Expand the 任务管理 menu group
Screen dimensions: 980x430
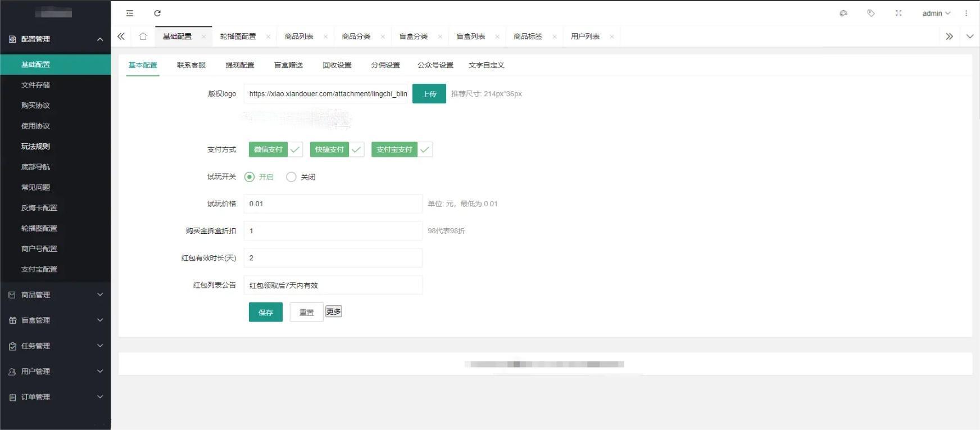tap(100, 346)
